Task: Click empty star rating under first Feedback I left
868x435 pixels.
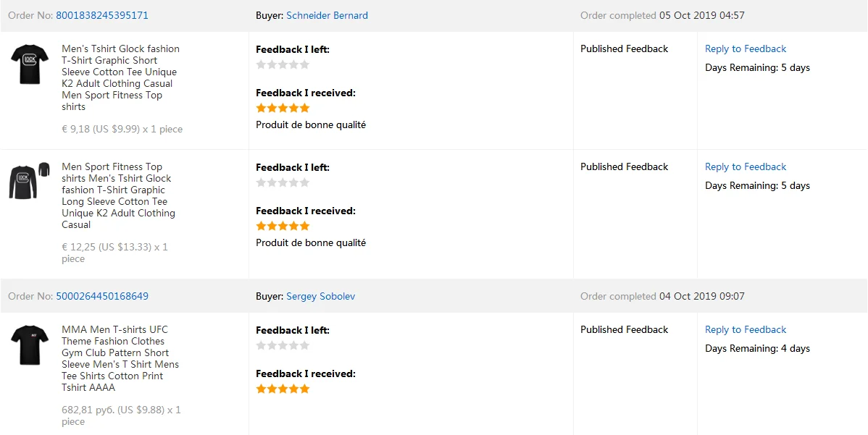Action: pyautogui.click(x=283, y=64)
